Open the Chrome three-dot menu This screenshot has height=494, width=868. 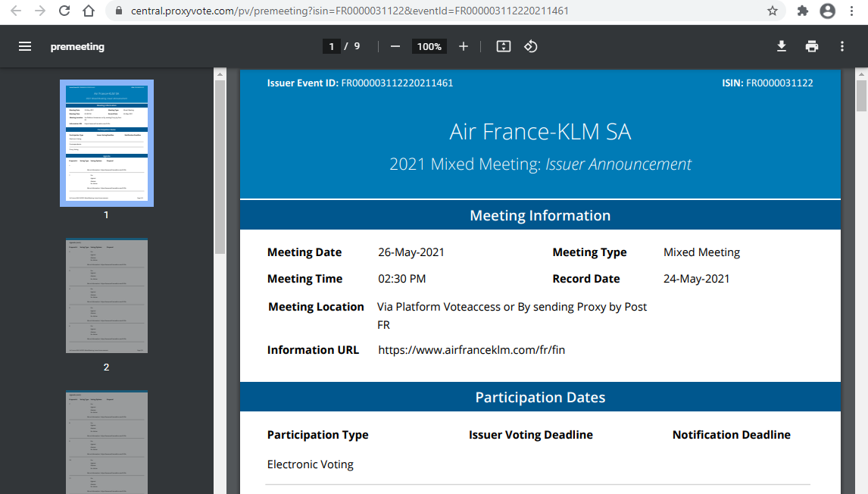point(854,11)
